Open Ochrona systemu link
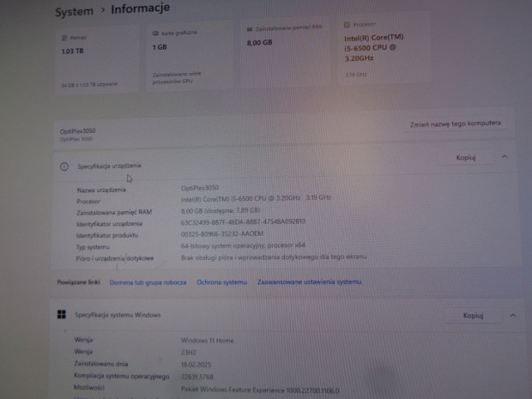The image size is (532, 399). 221,282
